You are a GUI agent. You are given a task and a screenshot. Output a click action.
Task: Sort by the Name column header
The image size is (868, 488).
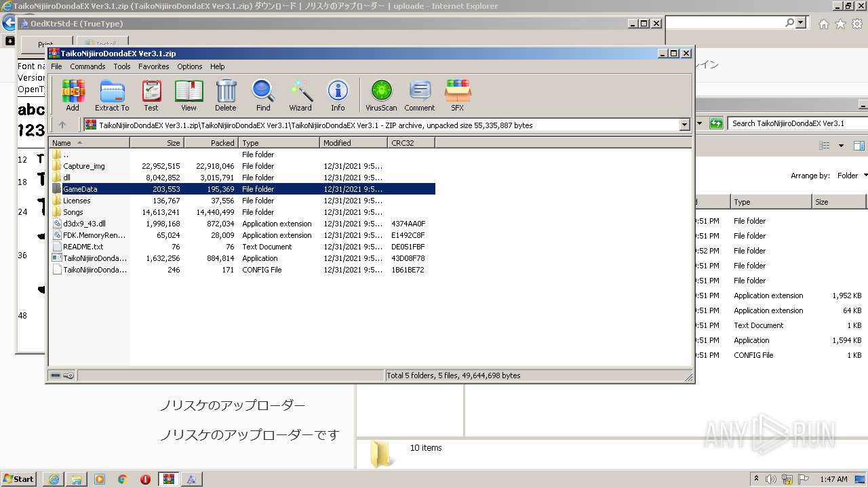click(89, 143)
